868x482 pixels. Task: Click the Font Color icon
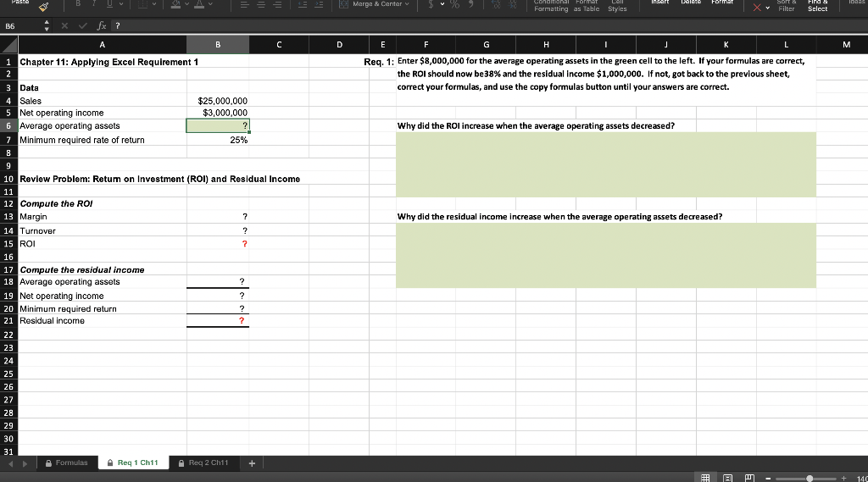coord(198,4)
